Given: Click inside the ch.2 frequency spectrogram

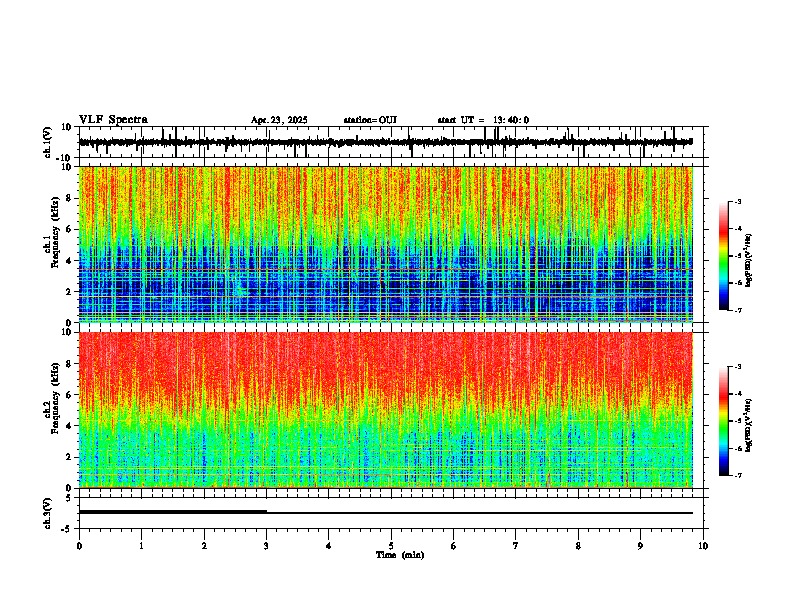Looking at the screenshot, I should click(x=386, y=410).
